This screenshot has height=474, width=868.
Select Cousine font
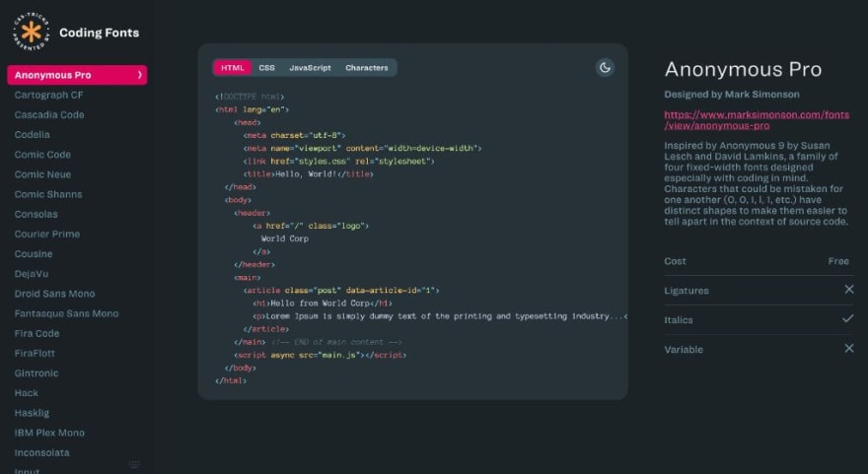(x=34, y=254)
